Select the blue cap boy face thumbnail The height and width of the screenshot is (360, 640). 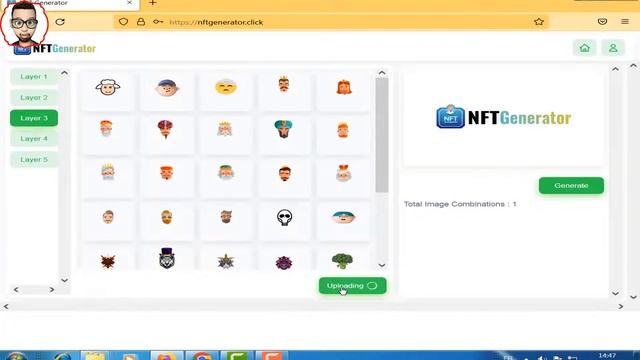tap(167, 87)
